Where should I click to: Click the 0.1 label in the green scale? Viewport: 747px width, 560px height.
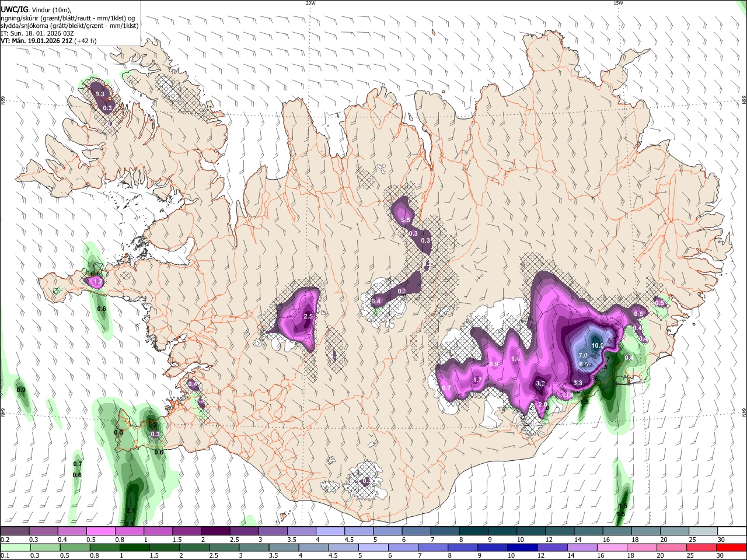click(x=5, y=556)
